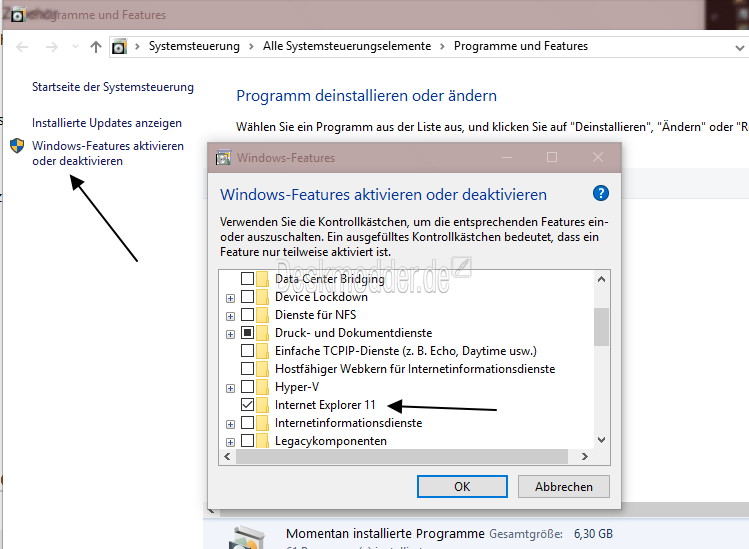Open recent locations dropdown arrow
The width and height of the screenshot is (749, 549).
75,47
